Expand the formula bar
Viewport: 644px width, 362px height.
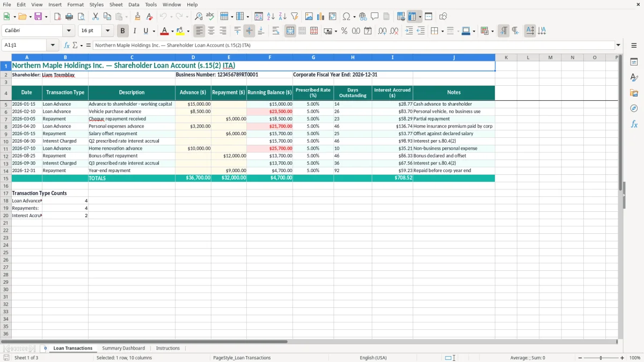pyautogui.click(x=618, y=45)
